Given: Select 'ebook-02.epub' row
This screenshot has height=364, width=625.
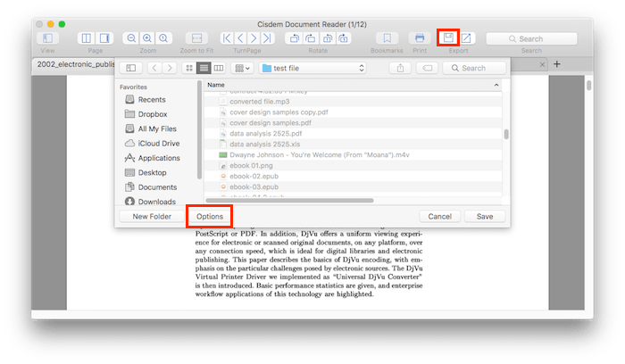Looking at the screenshot, I should [x=353, y=176].
